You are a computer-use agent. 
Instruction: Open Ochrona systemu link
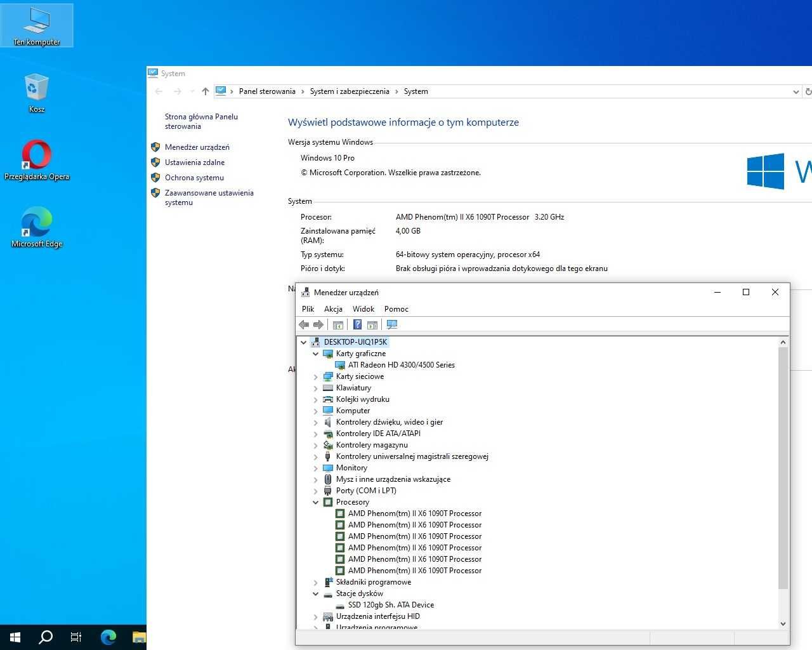click(194, 178)
